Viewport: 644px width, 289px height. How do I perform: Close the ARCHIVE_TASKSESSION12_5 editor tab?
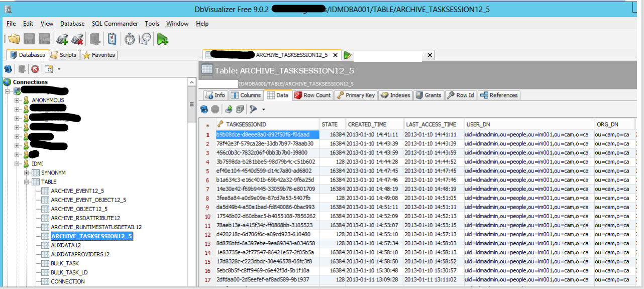[335, 55]
